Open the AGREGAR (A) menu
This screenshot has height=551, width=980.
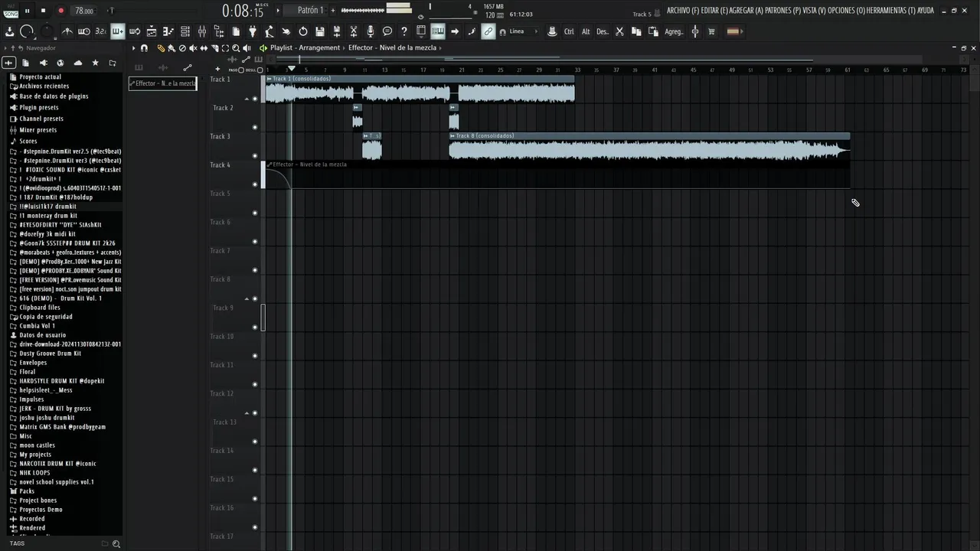pos(746,11)
